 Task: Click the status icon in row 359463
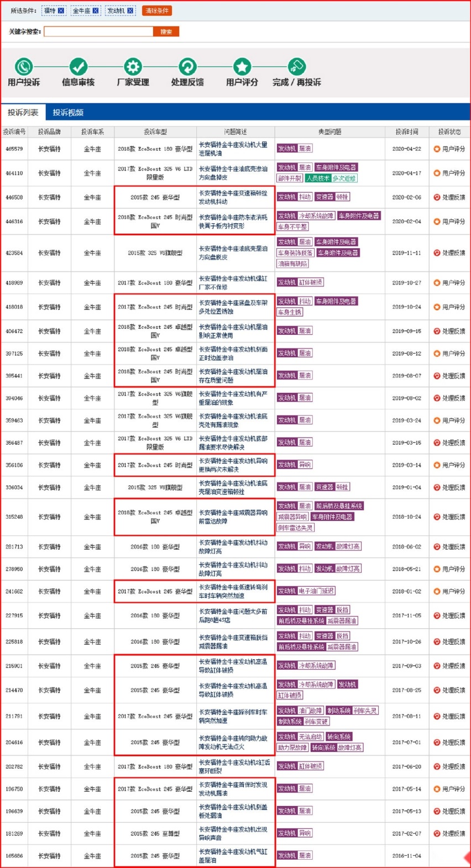click(437, 420)
